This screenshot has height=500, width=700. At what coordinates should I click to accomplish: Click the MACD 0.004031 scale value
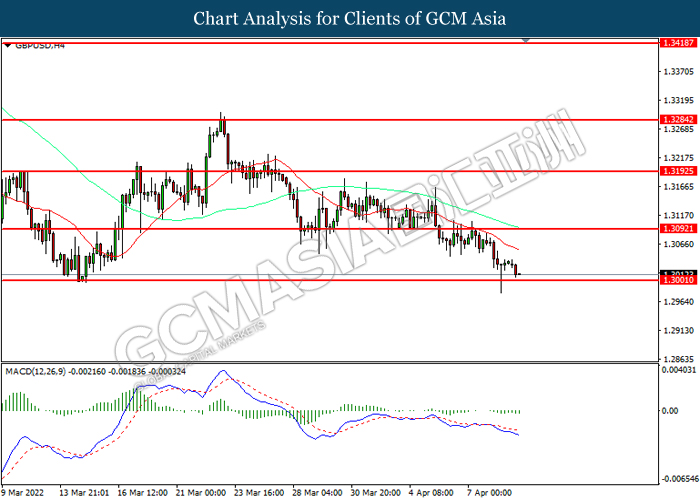679,370
